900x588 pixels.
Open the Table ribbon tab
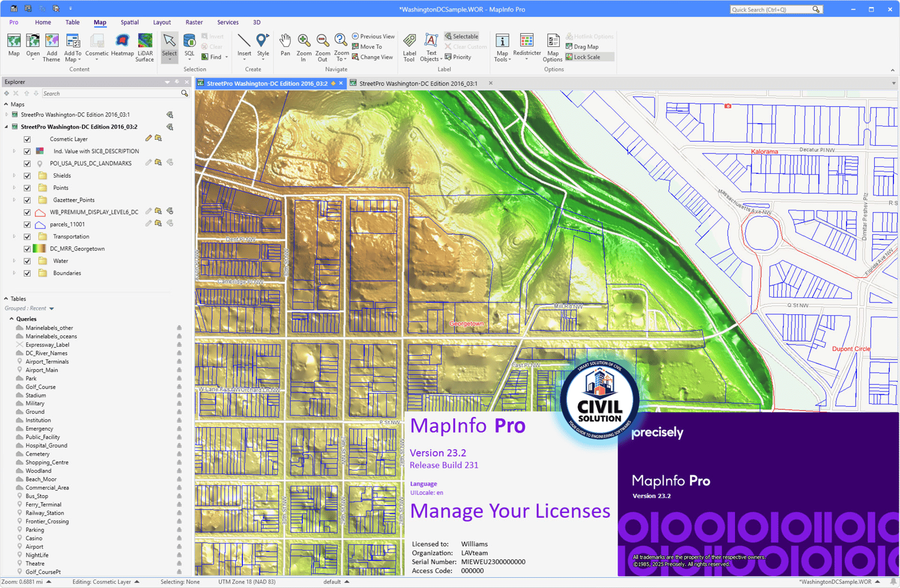click(x=73, y=22)
